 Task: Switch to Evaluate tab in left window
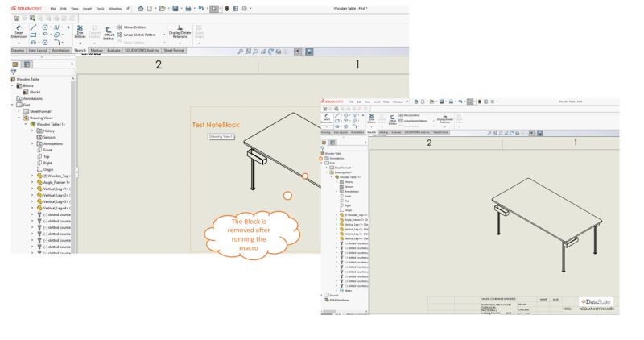114,51
